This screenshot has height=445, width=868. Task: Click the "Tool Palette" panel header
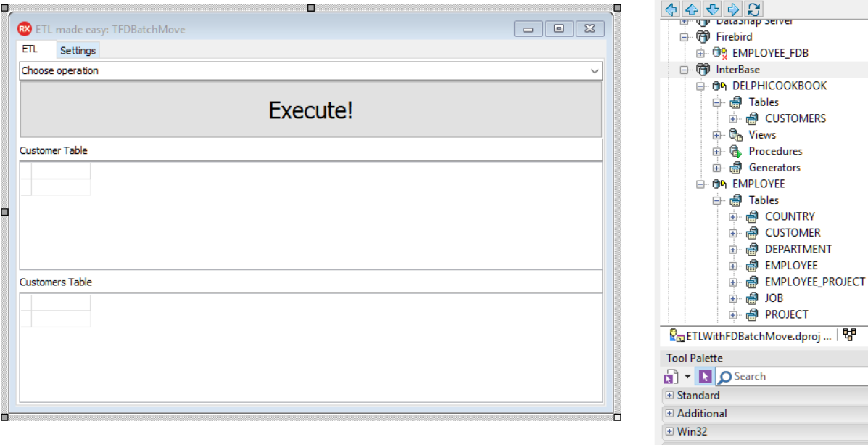764,359
